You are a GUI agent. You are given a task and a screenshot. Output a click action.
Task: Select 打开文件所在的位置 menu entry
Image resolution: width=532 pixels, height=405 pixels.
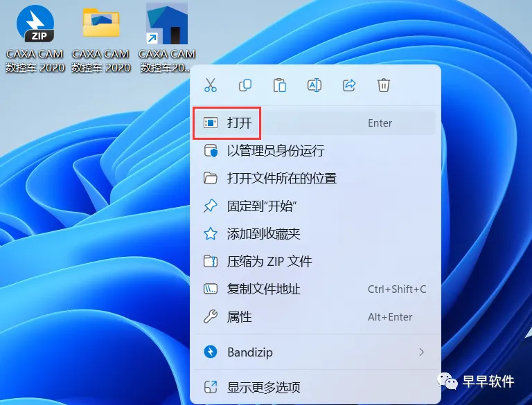315,179
